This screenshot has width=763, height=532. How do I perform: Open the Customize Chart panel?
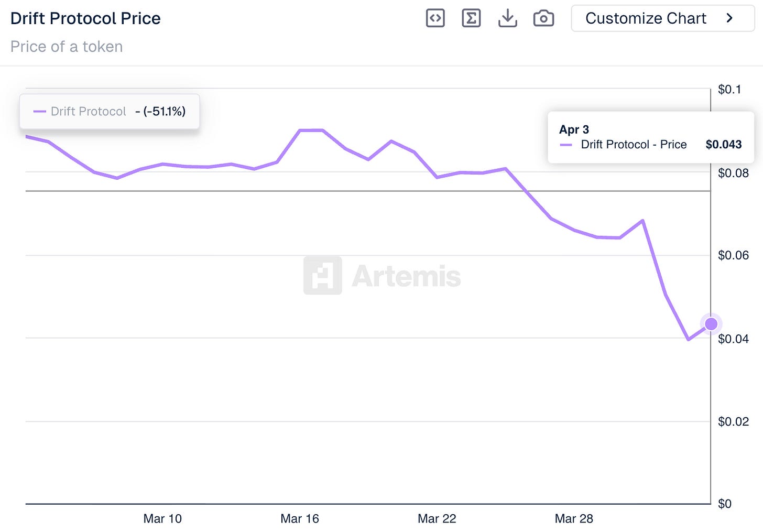[x=646, y=18]
